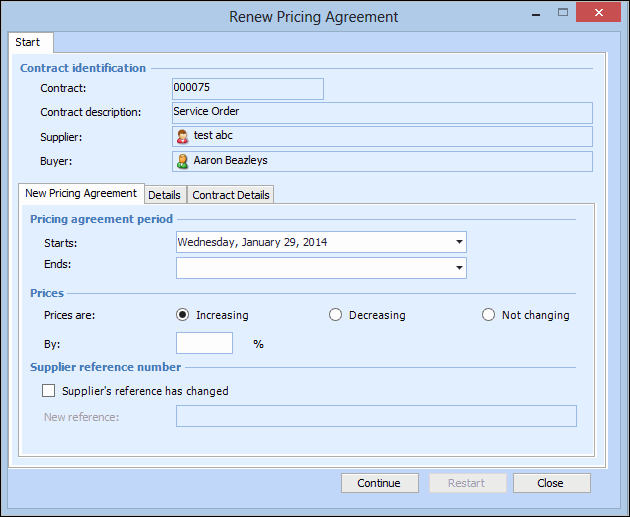Viewport: 630px width, 517px height.
Task: Click the By percentage input field
Action: [204, 343]
